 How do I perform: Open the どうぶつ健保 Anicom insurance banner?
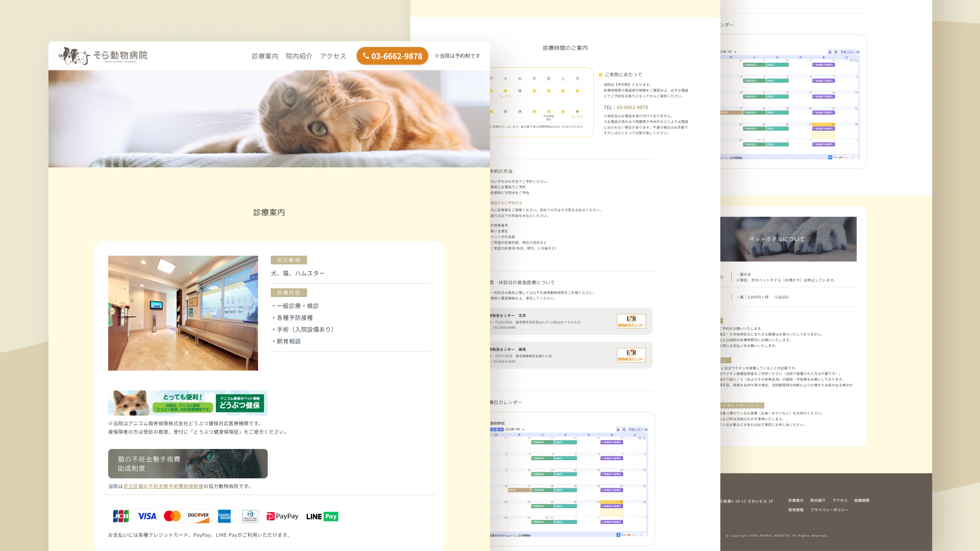[x=188, y=403]
